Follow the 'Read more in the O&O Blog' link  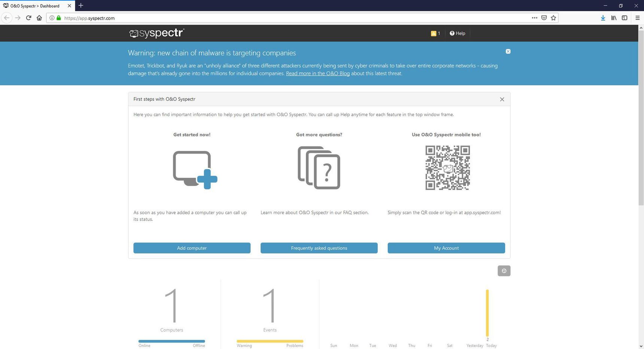tap(318, 73)
